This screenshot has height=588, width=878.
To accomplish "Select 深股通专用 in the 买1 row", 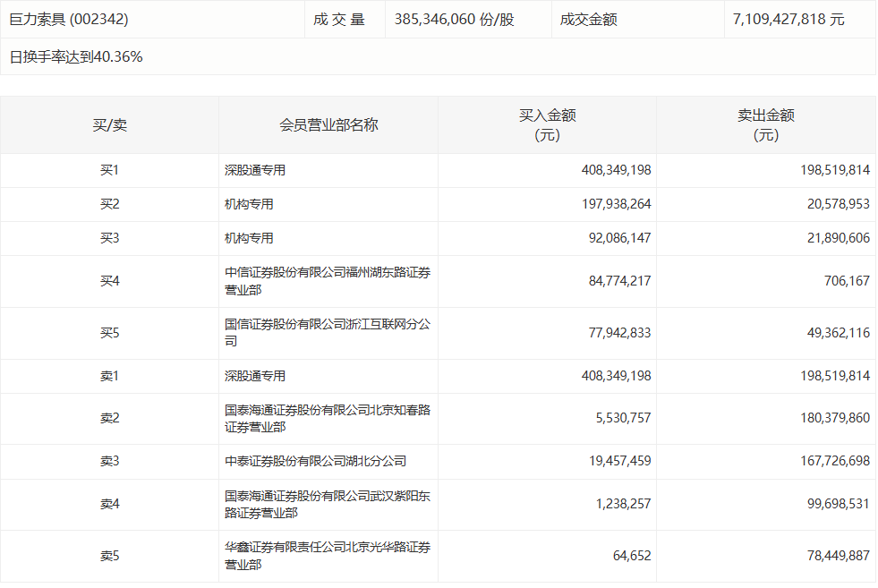I will coord(255,170).
